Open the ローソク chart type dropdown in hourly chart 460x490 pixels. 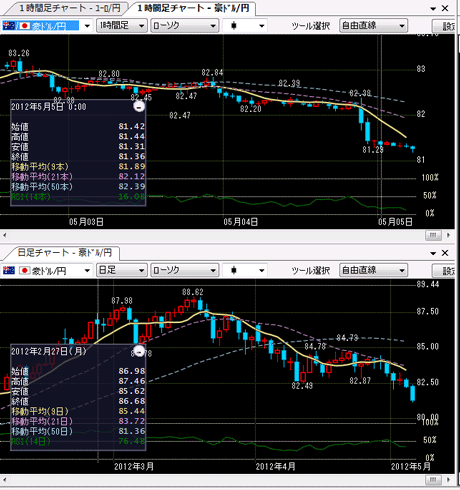[x=185, y=26]
